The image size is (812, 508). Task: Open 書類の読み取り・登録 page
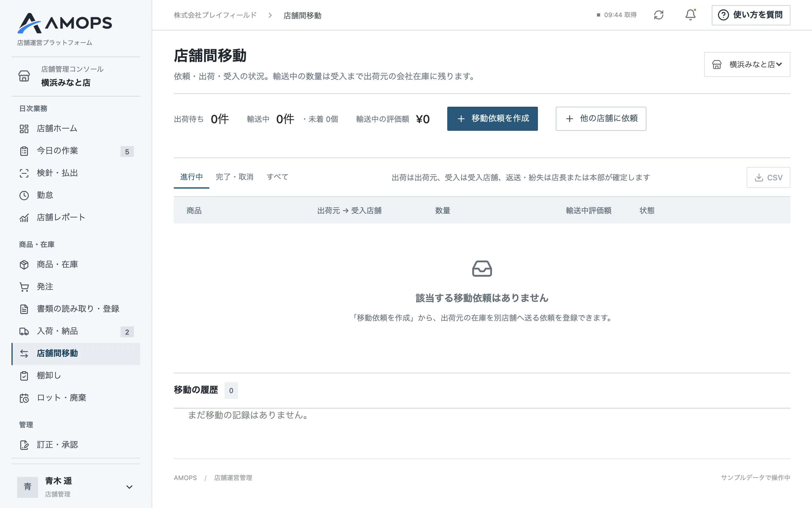coord(76,309)
